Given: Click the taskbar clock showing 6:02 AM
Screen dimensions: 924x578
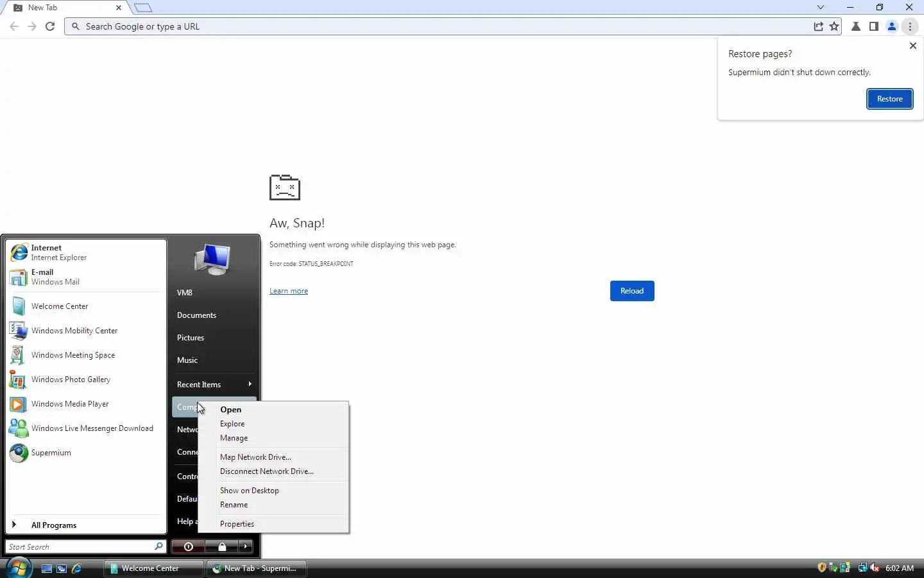Looking at the screenshot, I should pyautogui.click(x=900, y=568).
